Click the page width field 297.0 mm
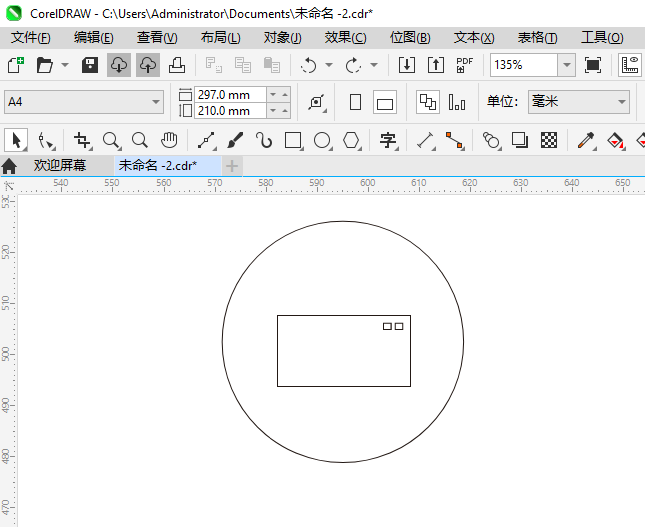The image size is (645, 527). click(230, 95)
